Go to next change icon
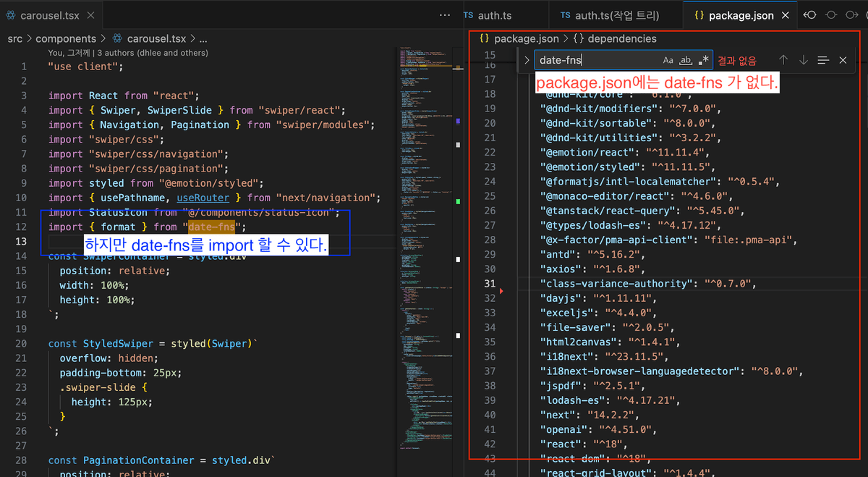 point(851,15)
